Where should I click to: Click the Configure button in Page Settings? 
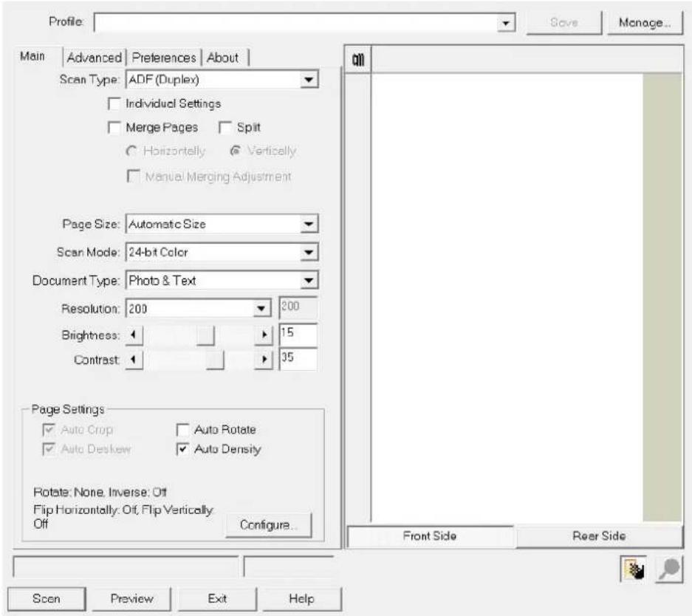pyautogui.click(x=268, y=524)
